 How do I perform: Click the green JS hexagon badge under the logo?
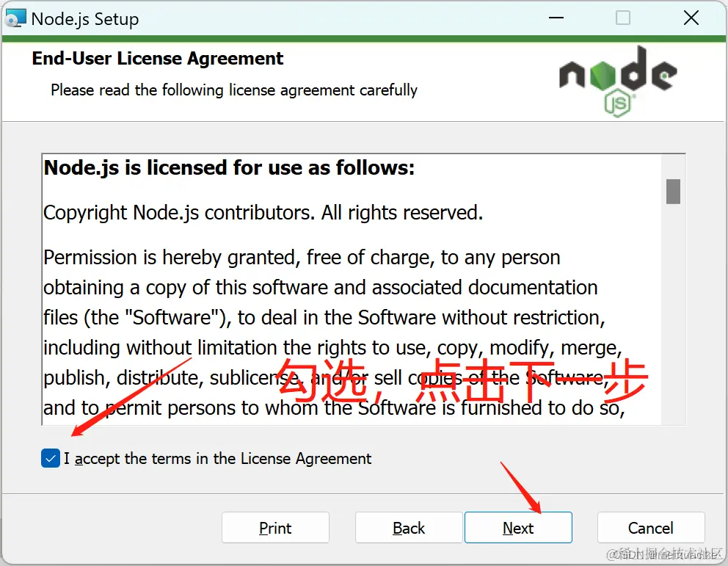click(x=618, y=104)
